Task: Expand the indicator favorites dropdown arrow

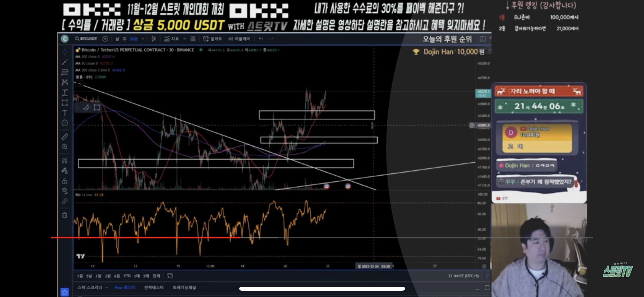Action: pyautogui.click(x=185, y=39)
